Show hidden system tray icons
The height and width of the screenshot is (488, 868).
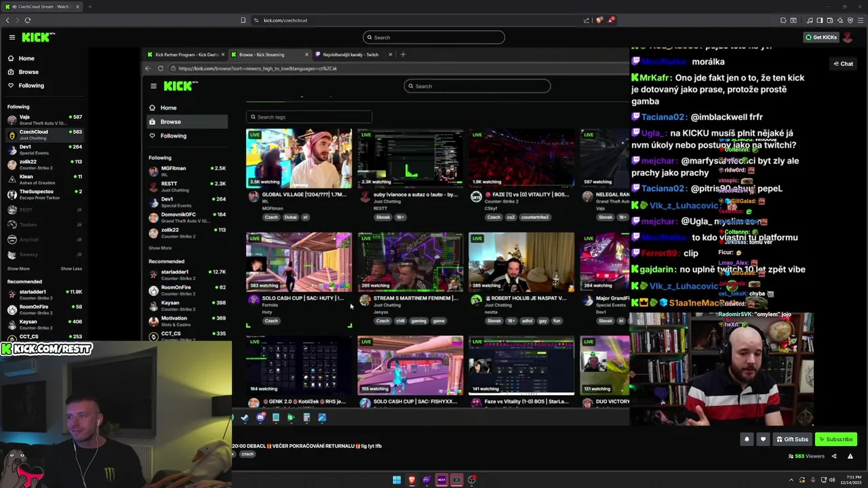coord(791,480)
